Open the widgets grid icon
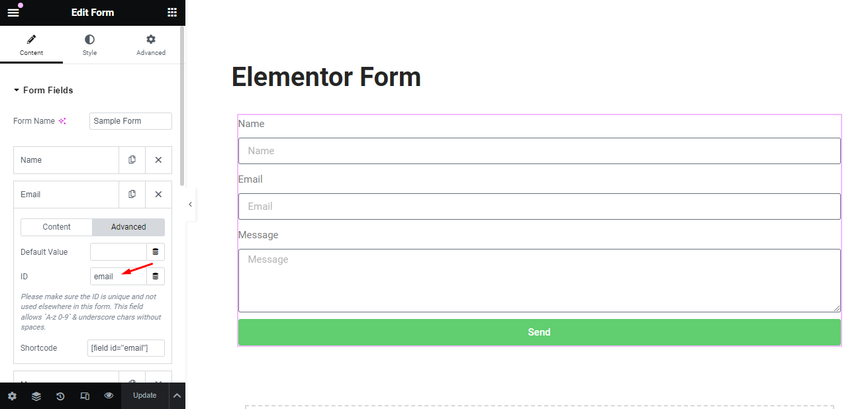 pyautogui.click(x=172, y=13)
